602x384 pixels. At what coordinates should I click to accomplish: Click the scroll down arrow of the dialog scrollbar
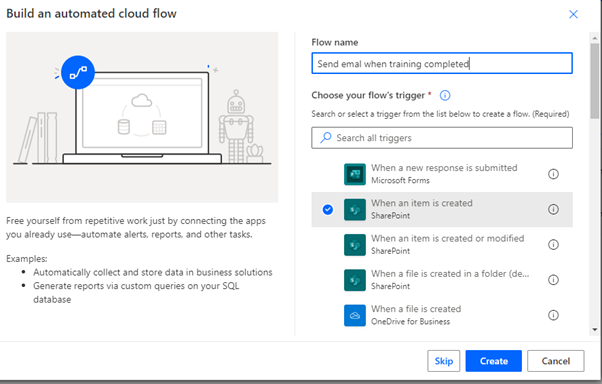595,329
